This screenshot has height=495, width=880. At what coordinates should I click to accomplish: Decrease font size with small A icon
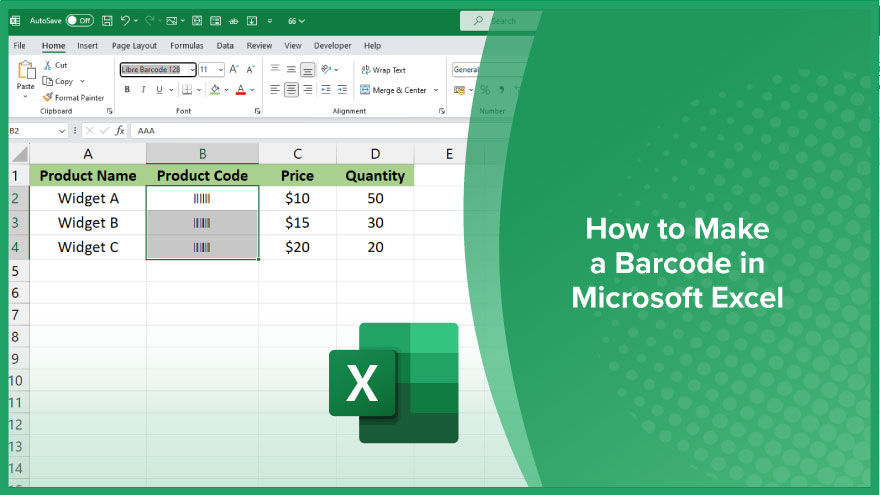click(x=250, y=69)
